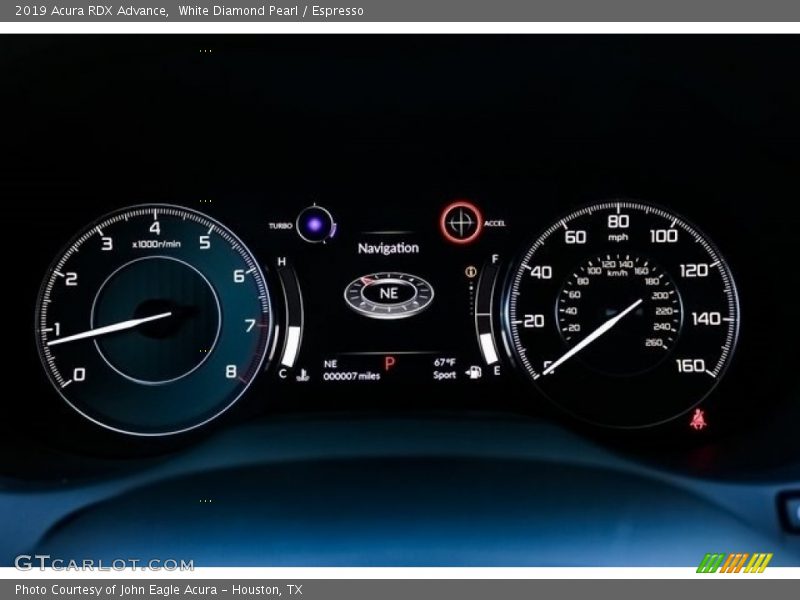Image resolution: width=800 pixels, height=600 pixels.
Task: Click the Turbo boost gauge icon
Action: pos(315,225)
